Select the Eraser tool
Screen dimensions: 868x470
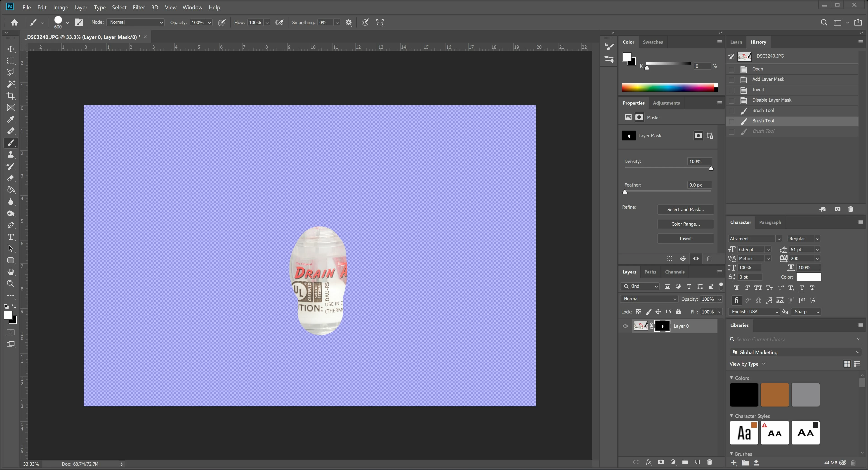click(x=11, y=178)
